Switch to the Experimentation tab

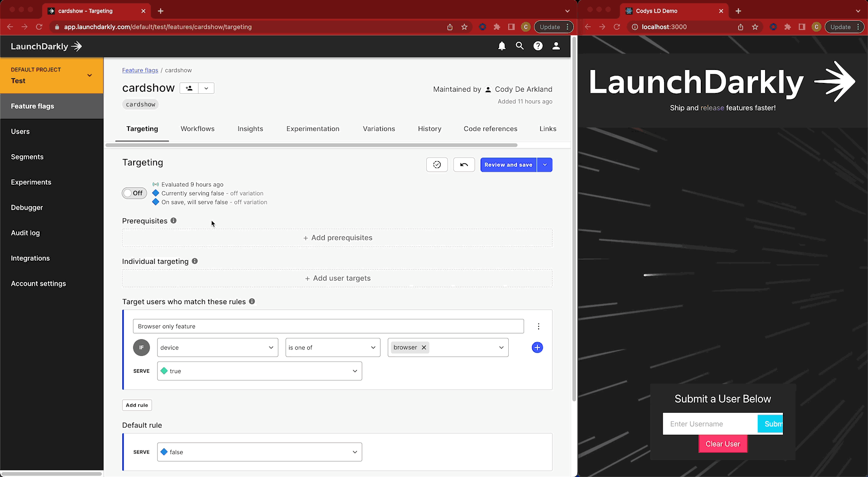pyautogui.click(x=313, y=129)
